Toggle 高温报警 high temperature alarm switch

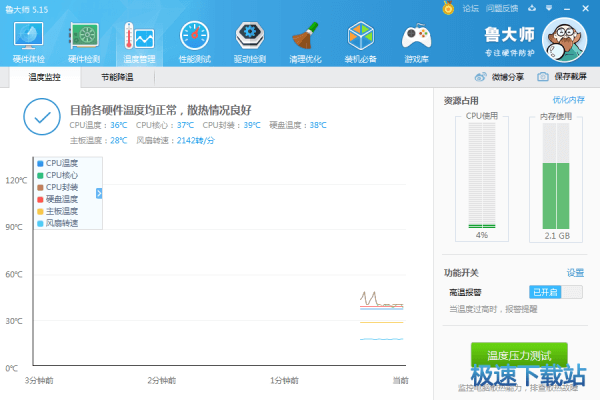[556, 292]
